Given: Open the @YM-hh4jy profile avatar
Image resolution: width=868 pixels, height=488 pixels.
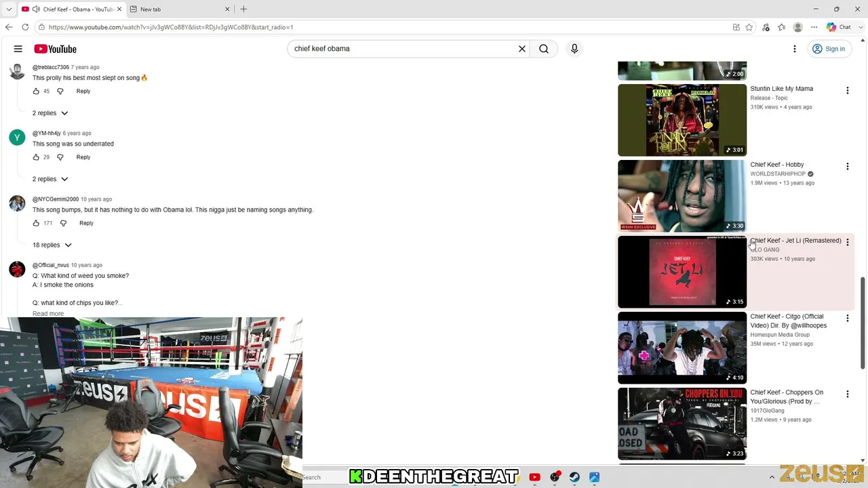Looking at the screenshot, I should pyautogui.click(x=17, y=138).
